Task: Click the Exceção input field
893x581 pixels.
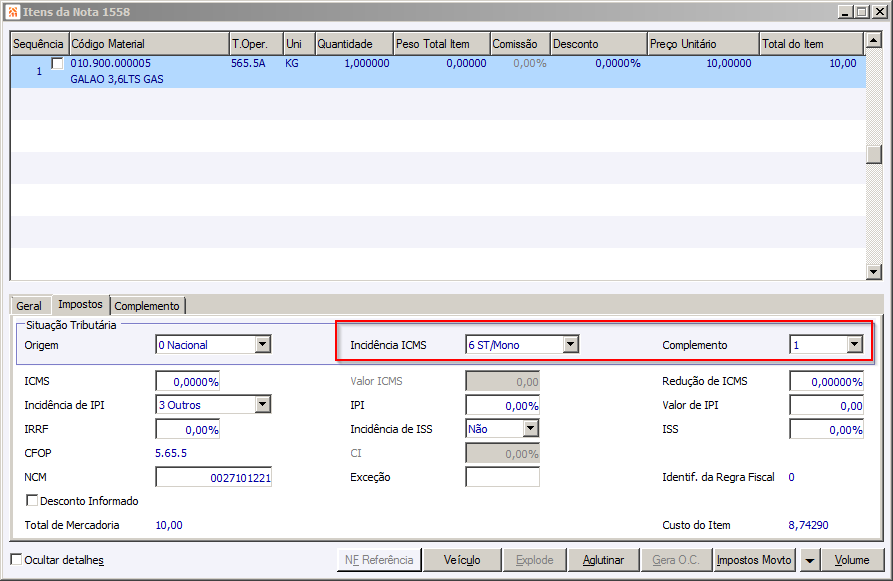Action: pyautogui.click(x=502, y=477)
